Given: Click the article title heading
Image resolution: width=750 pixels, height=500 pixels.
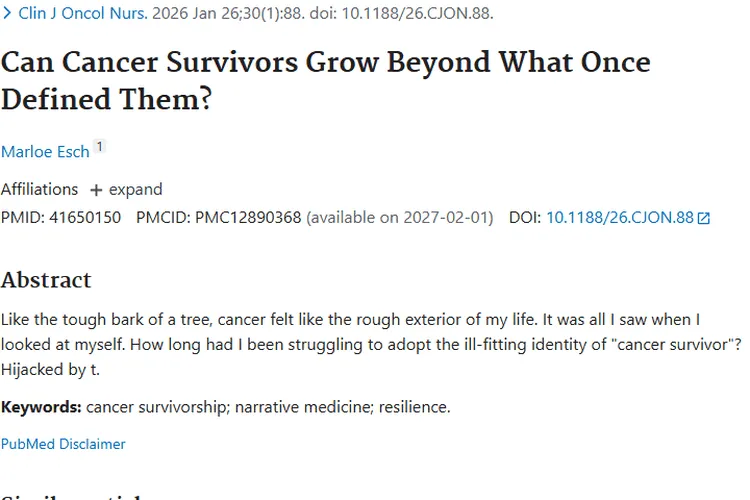Looking at the screenshot, I should [x=325, y=80].
